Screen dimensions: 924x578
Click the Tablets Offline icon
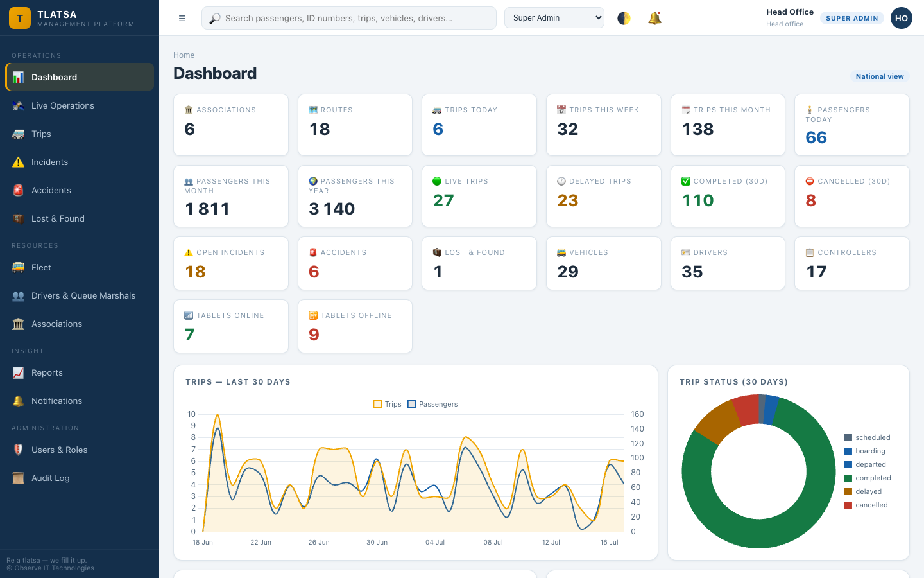[313, 315]
